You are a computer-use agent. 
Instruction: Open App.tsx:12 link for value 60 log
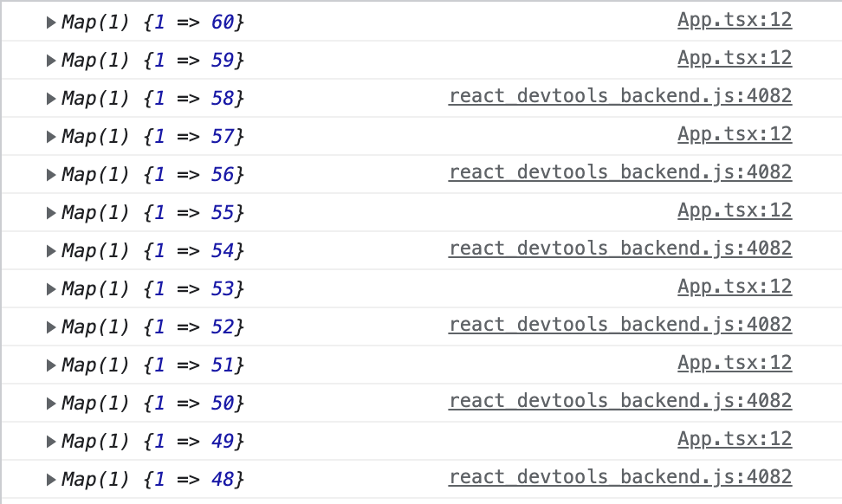pos(735,20)
